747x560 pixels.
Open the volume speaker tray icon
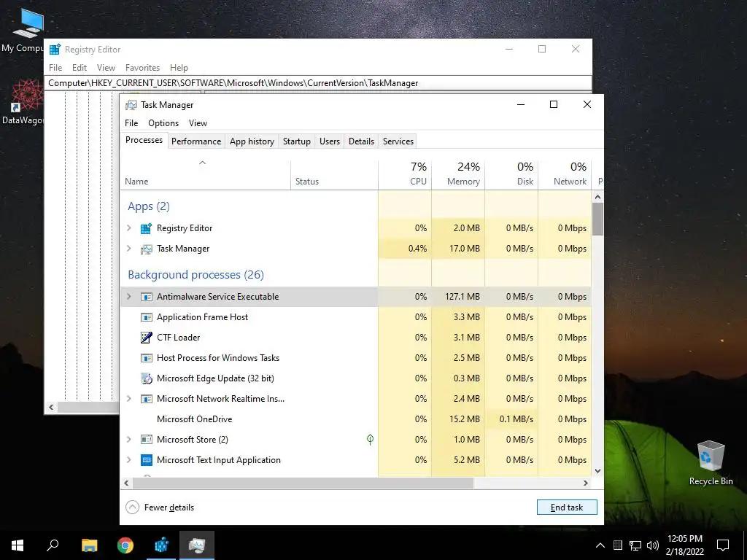pos(653,545)
